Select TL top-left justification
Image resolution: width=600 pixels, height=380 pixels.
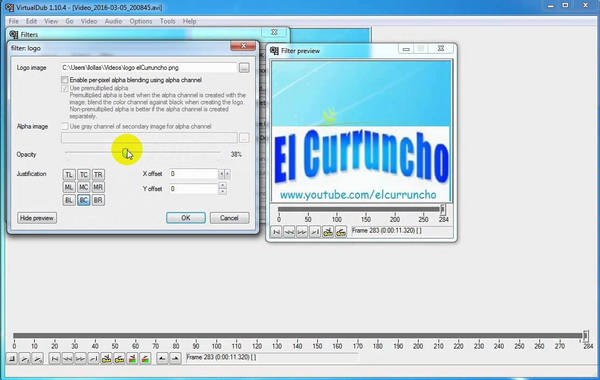(x=69, y=175)
